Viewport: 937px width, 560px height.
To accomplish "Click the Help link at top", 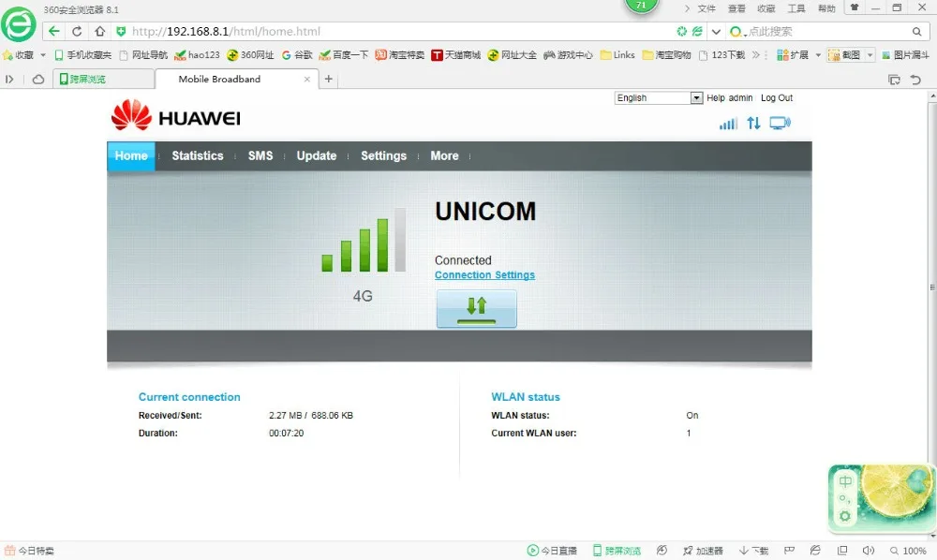I will click(x=715, y=98).
